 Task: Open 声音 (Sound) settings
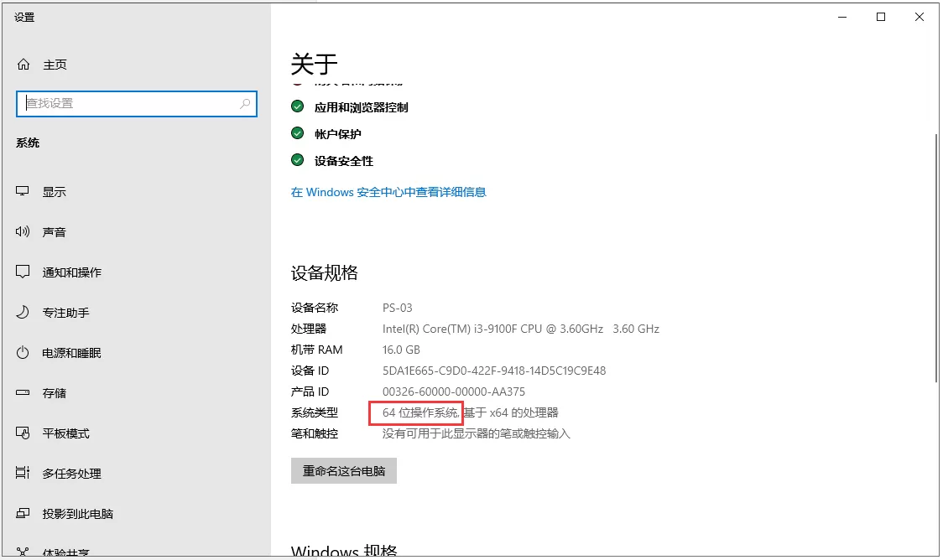point(55,231)
